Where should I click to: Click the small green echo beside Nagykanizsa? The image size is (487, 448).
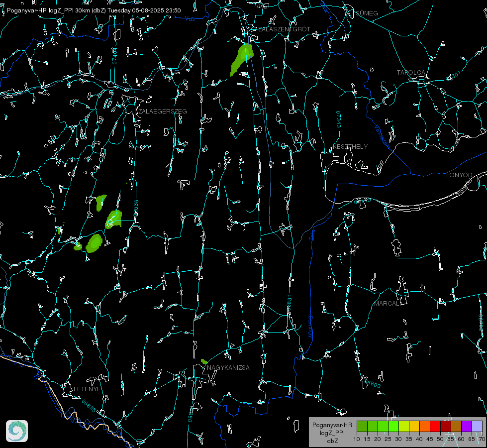pyautogui.click(x=204, y=361)
